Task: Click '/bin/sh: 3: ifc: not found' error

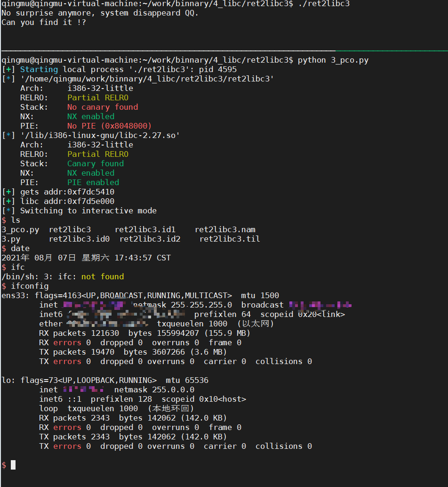Action: point(63,276)
